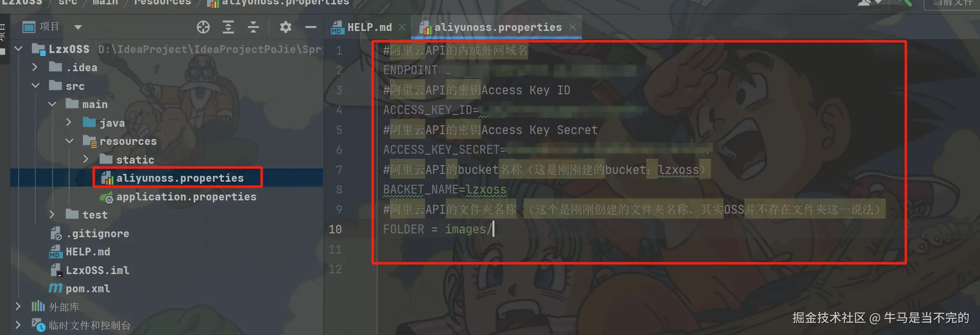Open LzxOSS.iml module file
Viewport: 980px width, 335px height.
pos(97,270)
